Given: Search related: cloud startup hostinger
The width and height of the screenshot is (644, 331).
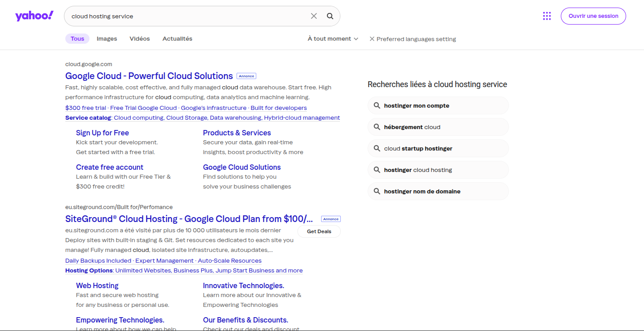Looking at the screenshot, I should [x=438, y=148].
